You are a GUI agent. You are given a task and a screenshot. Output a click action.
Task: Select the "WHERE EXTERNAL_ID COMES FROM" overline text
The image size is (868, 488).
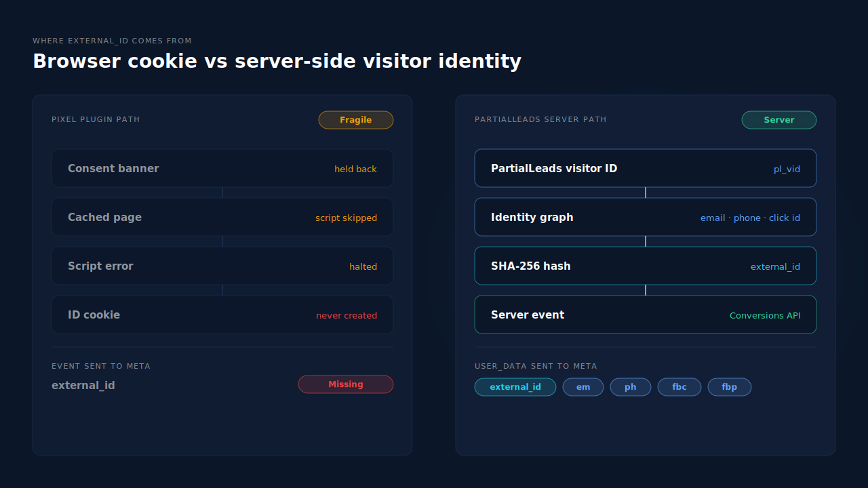click(112, 41)
